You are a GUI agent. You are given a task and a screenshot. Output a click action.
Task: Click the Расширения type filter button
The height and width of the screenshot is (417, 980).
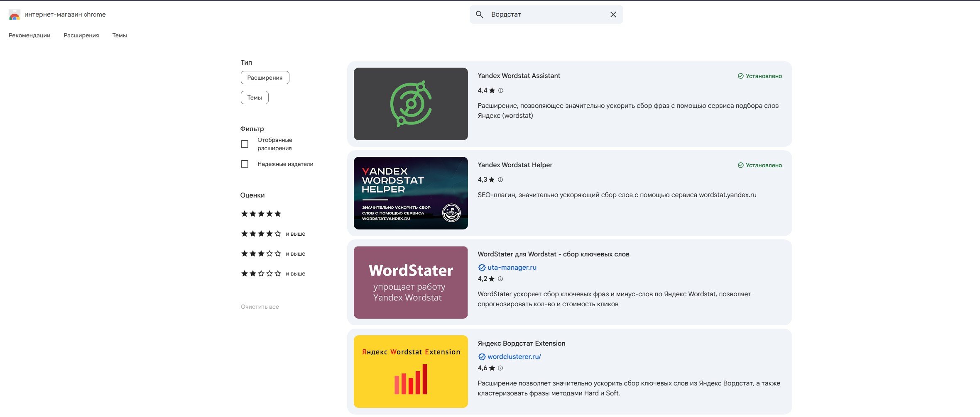[265, 78]
